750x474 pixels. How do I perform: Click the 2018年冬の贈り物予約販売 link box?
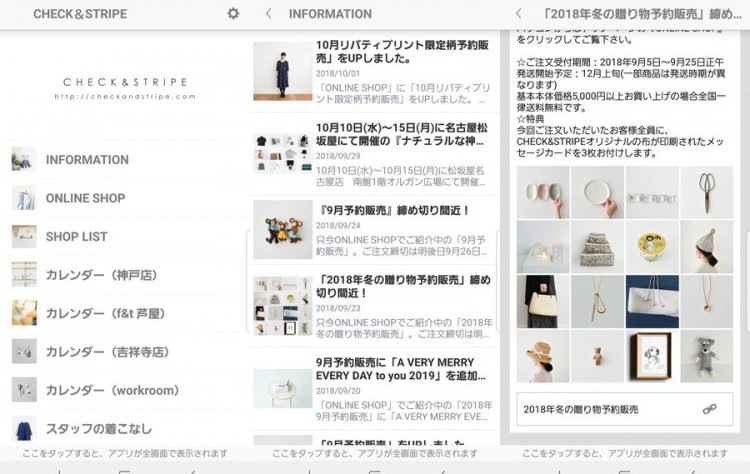tap(625, 409)
